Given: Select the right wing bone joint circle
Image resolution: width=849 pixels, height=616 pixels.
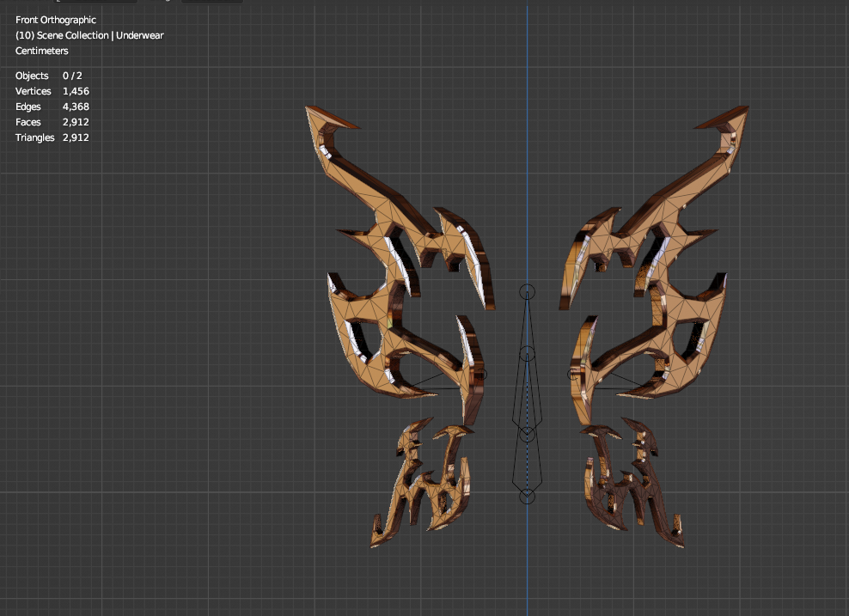Looking at the screenshot, I should (x=573, y=374).
